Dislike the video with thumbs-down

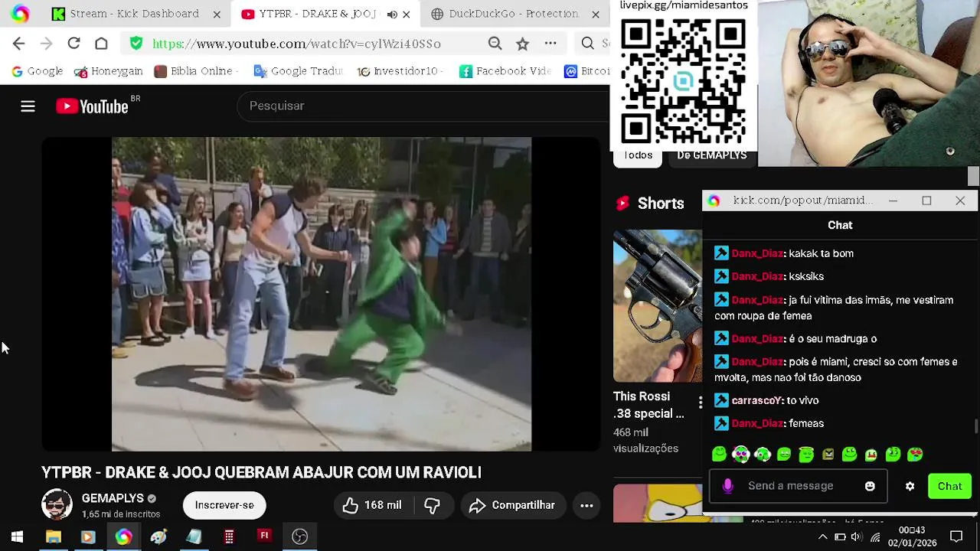click(433, 505)
